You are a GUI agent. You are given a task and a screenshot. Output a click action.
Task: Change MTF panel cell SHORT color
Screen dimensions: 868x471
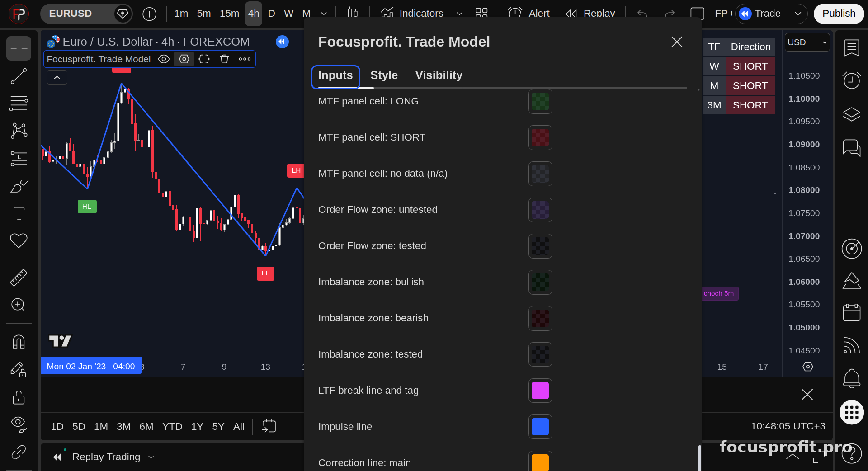coord(540,137)
